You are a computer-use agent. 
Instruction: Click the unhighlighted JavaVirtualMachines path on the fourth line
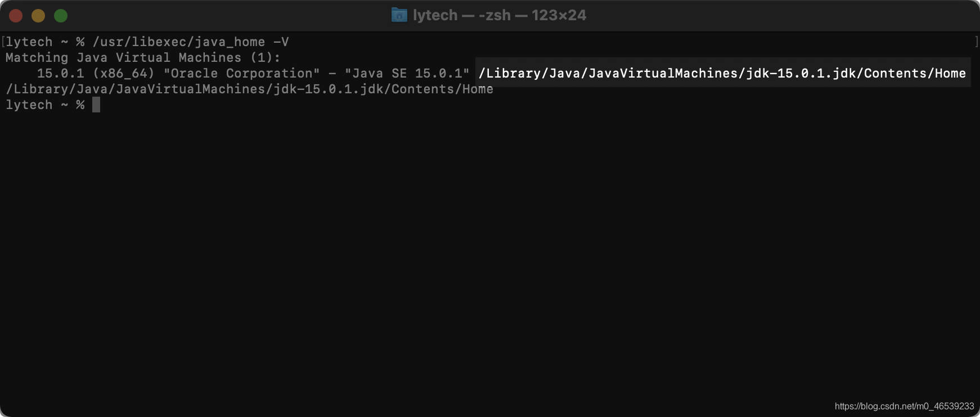(249, 89)
